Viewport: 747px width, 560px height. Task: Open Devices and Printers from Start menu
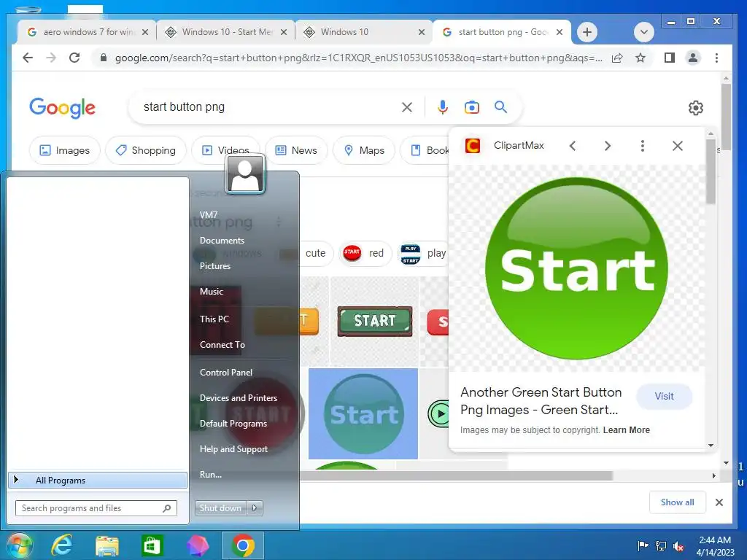[x=239, y=398]
